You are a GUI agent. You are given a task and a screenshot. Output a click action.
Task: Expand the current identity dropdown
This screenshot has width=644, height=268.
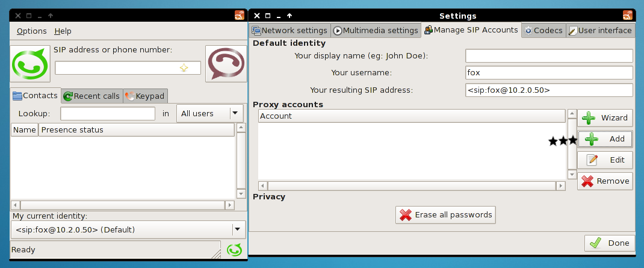pos(238,229)
